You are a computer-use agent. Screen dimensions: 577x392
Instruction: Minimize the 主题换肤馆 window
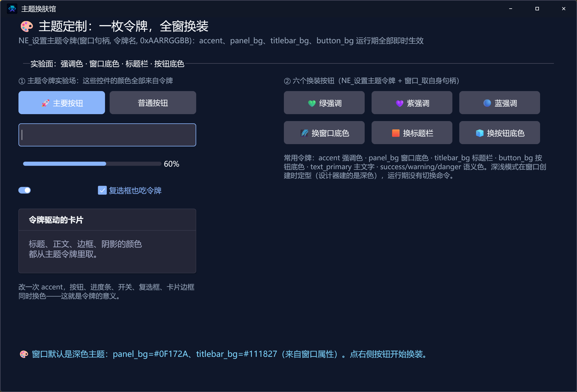[511, 9]
